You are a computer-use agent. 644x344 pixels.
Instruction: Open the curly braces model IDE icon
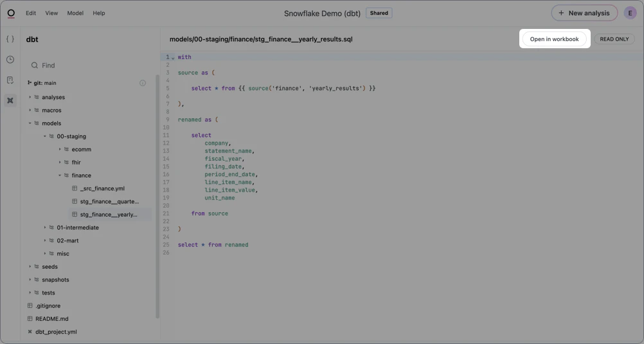pyautogui.click(x=10, y=39)
